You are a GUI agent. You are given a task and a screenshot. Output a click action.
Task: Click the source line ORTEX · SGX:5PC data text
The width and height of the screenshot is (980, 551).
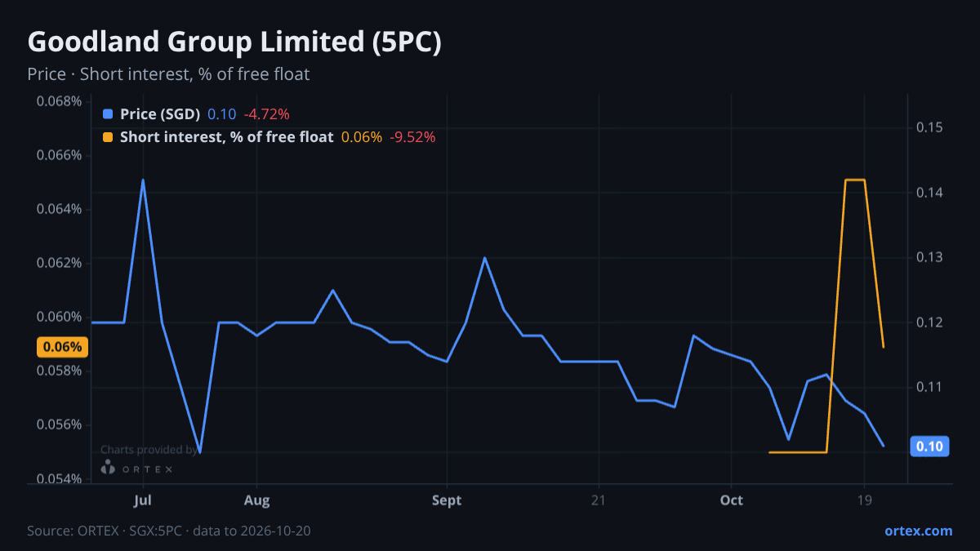click(x=169, y=531)
